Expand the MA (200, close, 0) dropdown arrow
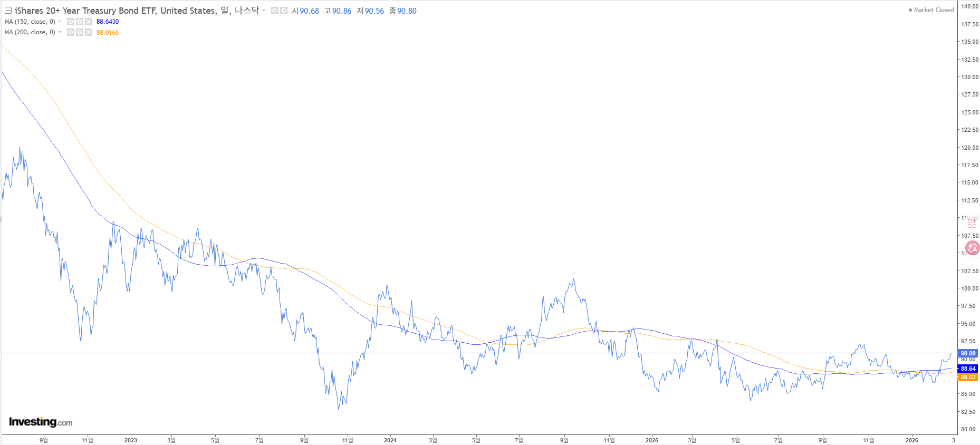Viewport: 980px width, 445px height. click(60, 32)
